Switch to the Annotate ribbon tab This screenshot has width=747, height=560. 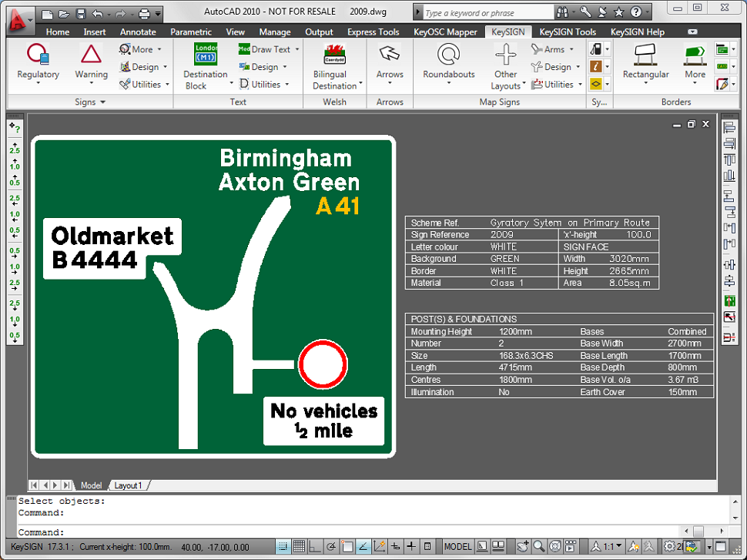tap(138, 32)
